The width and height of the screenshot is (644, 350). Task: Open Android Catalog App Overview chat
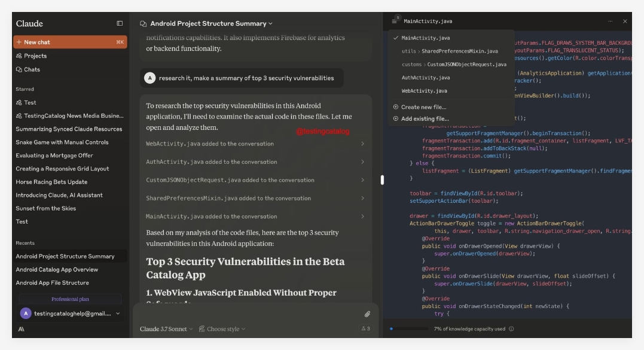pos(57,269)
